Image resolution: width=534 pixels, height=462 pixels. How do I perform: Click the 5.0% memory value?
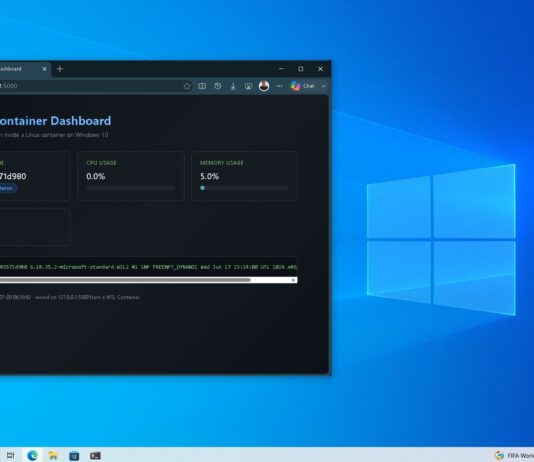(x=209, y=176)
